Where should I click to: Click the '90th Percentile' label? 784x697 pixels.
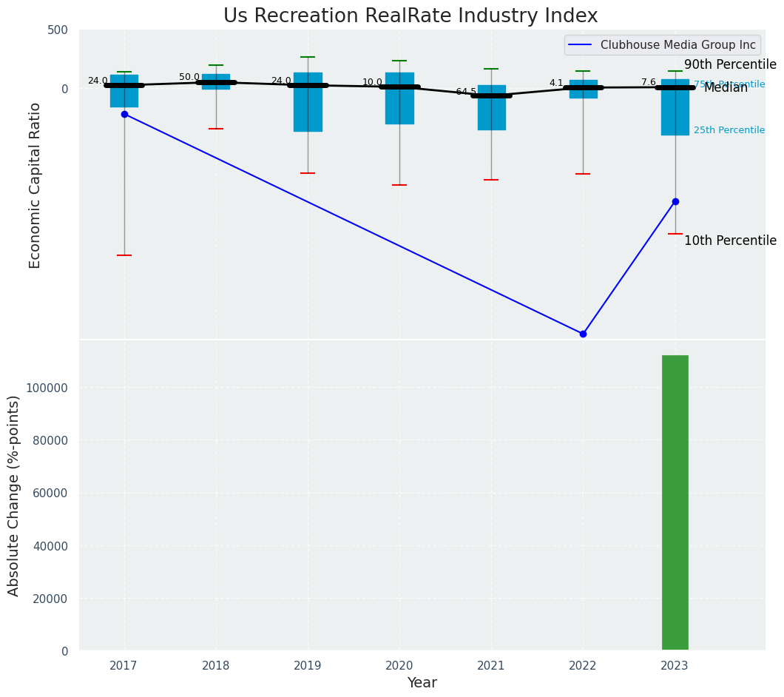click(x=730, y=64)
